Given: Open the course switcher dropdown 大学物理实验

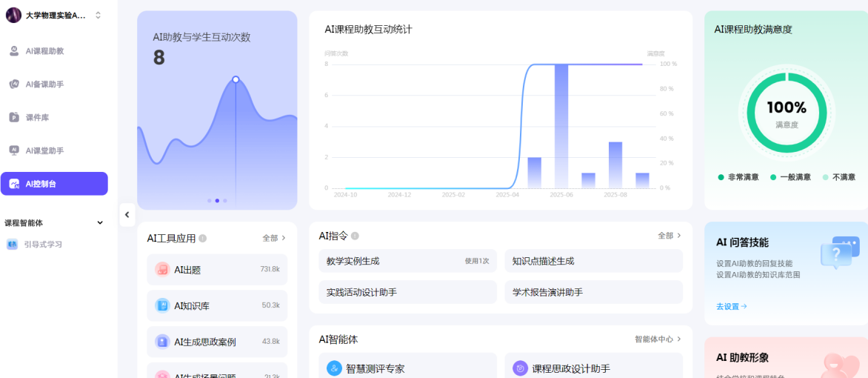Looking at the screenshot, I should tap(98, 15).
